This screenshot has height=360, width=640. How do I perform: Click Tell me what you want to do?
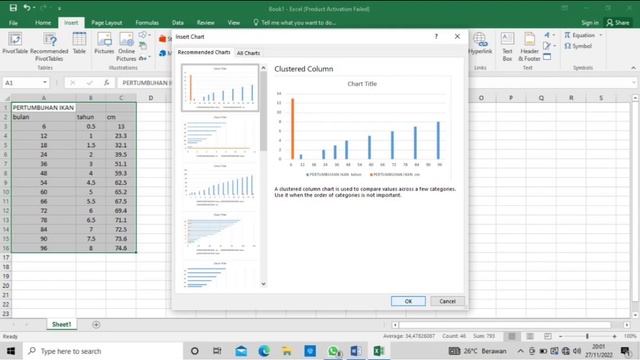(295, 23)
